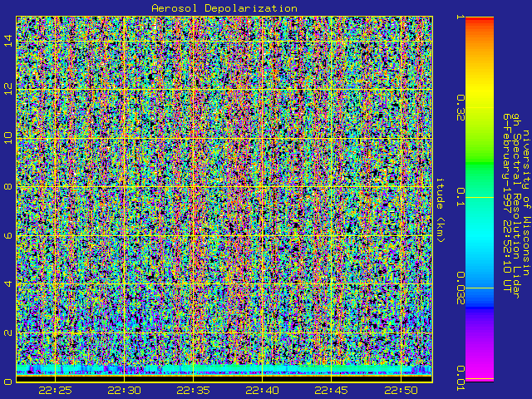Click the altitude label 10

click(x=8, y=138)
